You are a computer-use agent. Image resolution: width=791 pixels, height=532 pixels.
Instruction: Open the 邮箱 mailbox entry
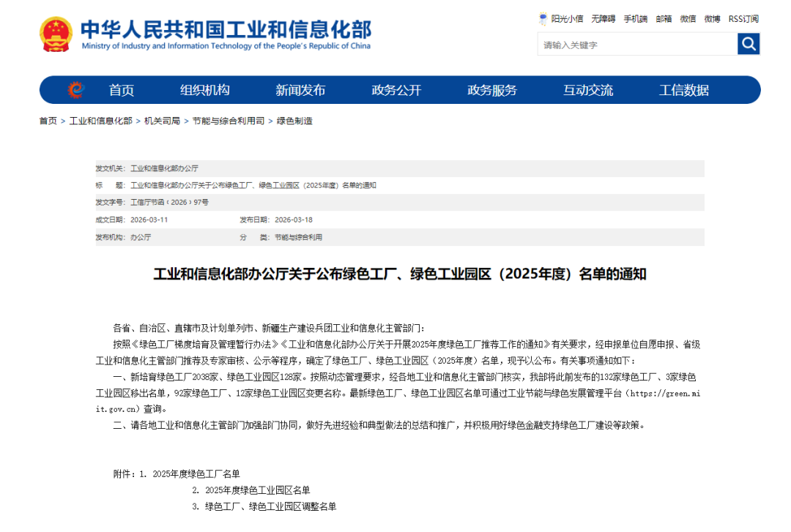pyautogui.click(x=663, y=18)
